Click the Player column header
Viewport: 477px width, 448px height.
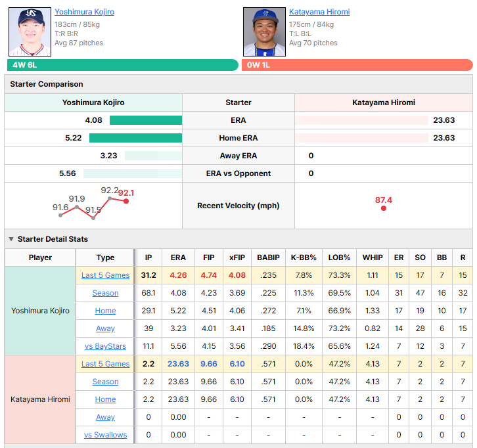pos(40,258)
